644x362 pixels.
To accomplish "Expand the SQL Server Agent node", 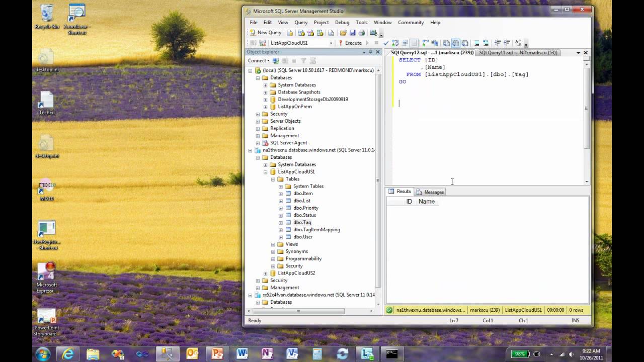I will pyautogui.click(x=258, y=143).
